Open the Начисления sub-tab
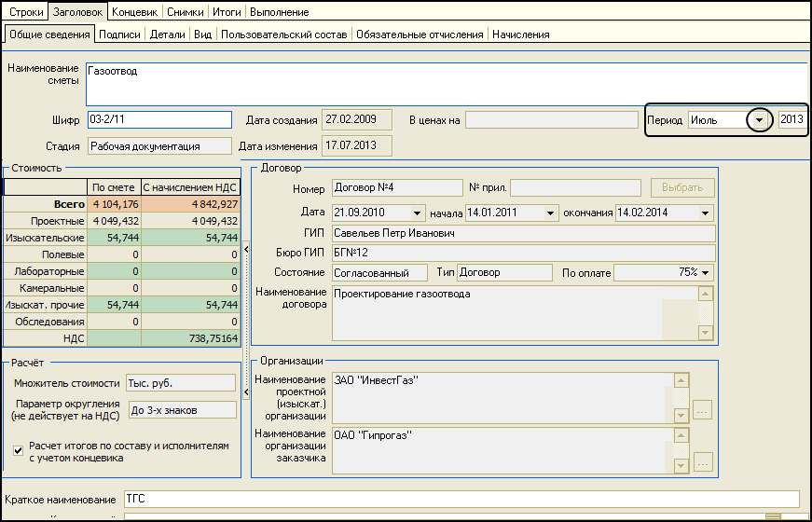 [520, 34]
